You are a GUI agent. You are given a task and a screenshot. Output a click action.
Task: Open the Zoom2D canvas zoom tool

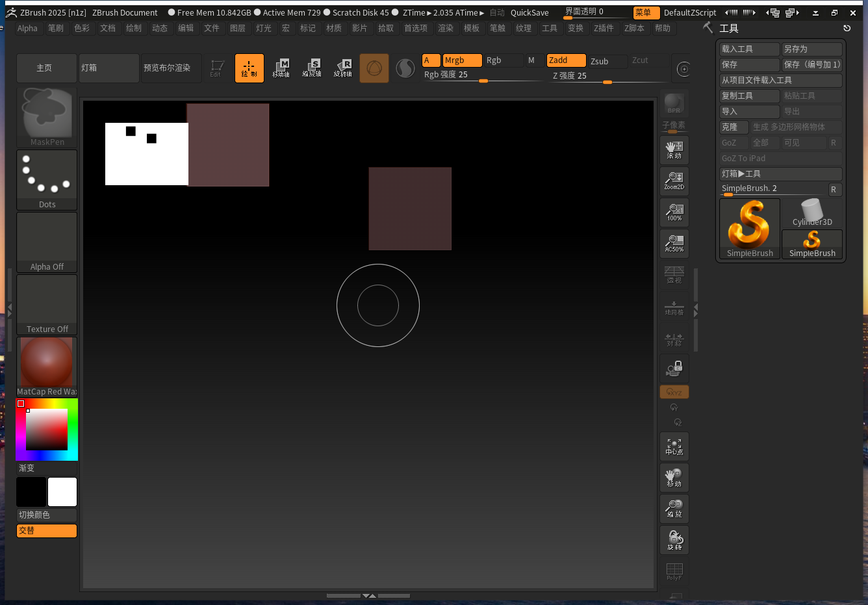pyautogui.click(x=674, y=181)
